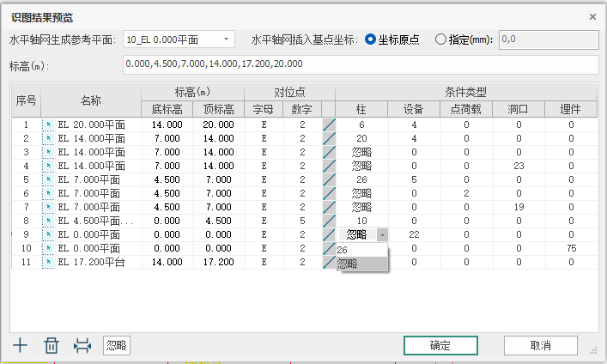The height and width of the screenshot is (364, 607).
Task: Click the 忽略 button in bottom toolbar
Action: tap(116, 345)
